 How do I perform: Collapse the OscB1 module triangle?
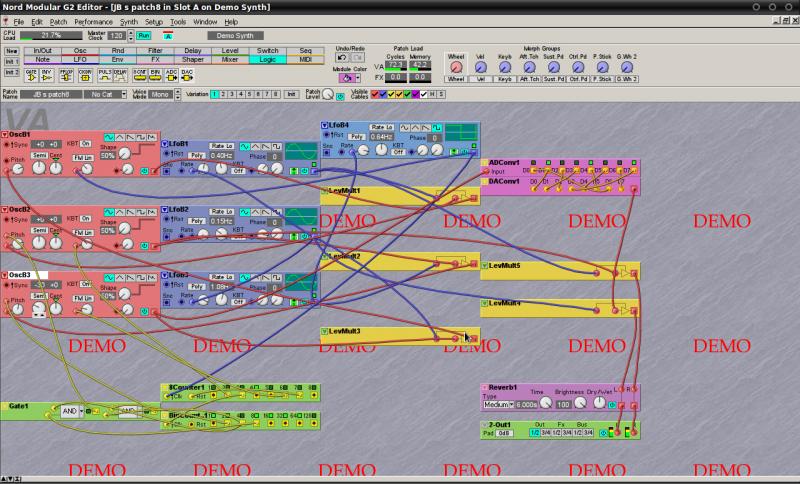point(4,135)
